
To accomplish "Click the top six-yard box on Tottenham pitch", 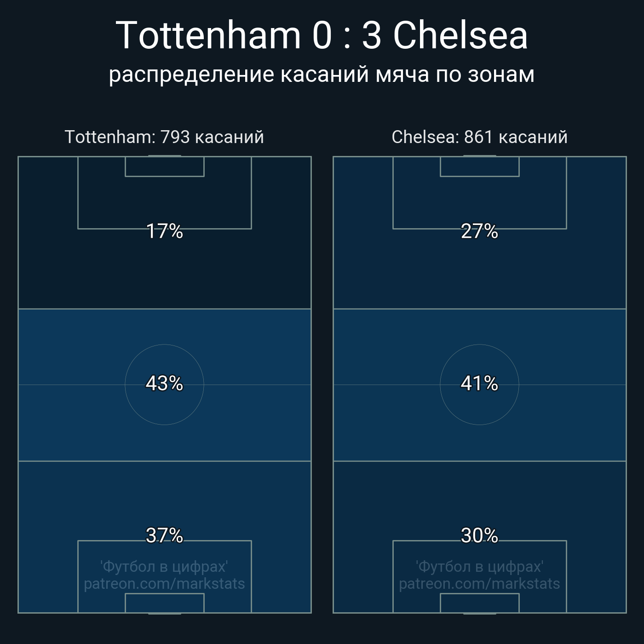I will pyautogui.click(x=164, y=167).
